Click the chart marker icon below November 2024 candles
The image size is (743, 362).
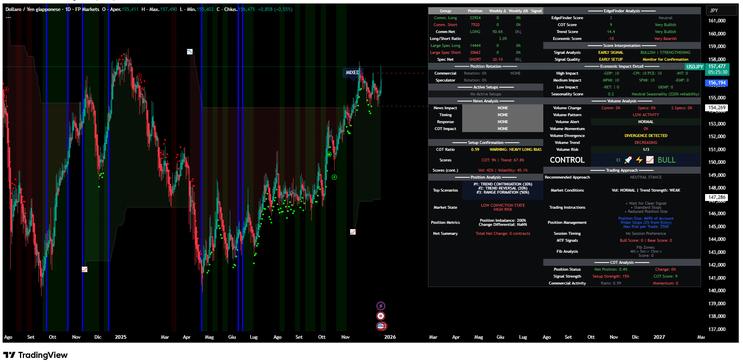[x=84, y=269]
